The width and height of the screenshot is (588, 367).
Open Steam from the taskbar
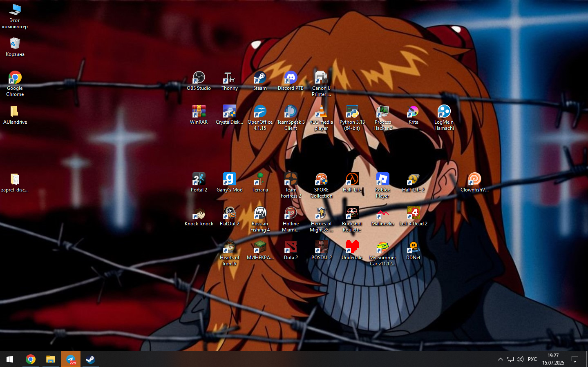click(90, 359)
